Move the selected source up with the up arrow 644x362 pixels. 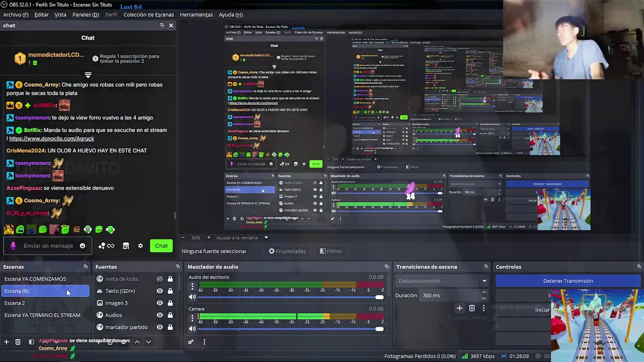point(137,342)
